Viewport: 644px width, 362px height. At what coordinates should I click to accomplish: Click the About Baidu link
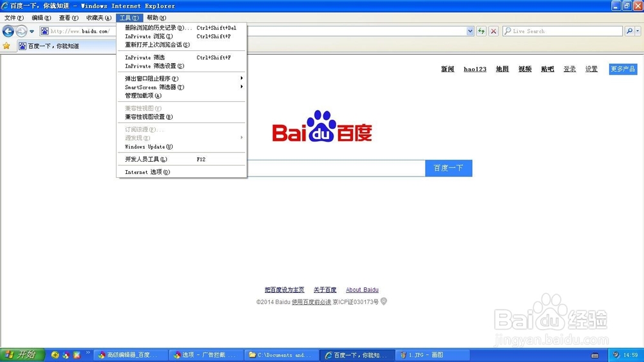pos(362,290)
